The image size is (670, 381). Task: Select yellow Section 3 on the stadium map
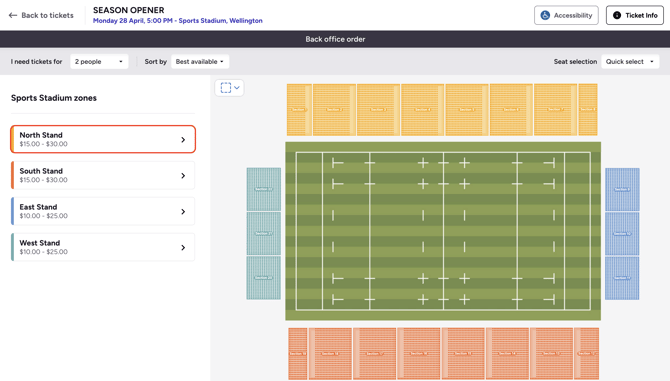pos(378,110)
